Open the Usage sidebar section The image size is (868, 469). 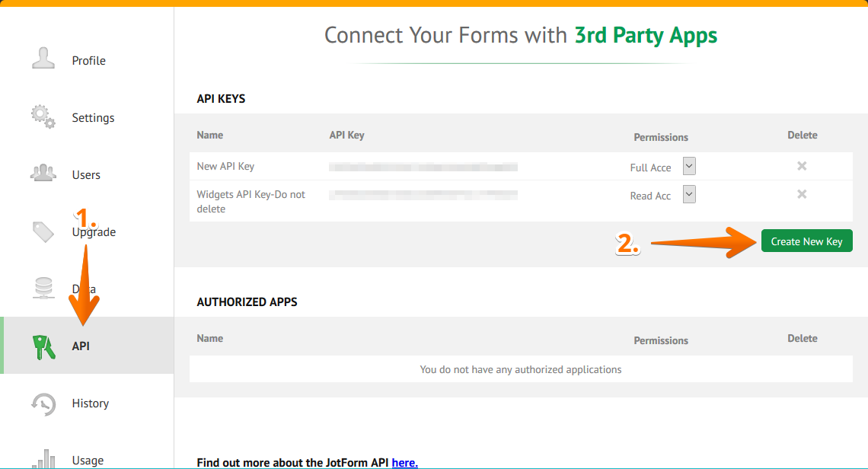[88, 460]
